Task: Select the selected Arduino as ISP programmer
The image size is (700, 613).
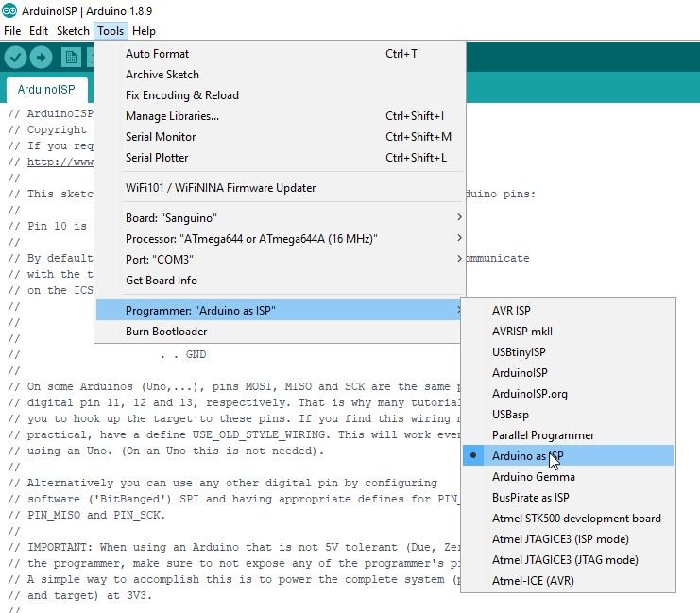Action: (x=527, y=456)
